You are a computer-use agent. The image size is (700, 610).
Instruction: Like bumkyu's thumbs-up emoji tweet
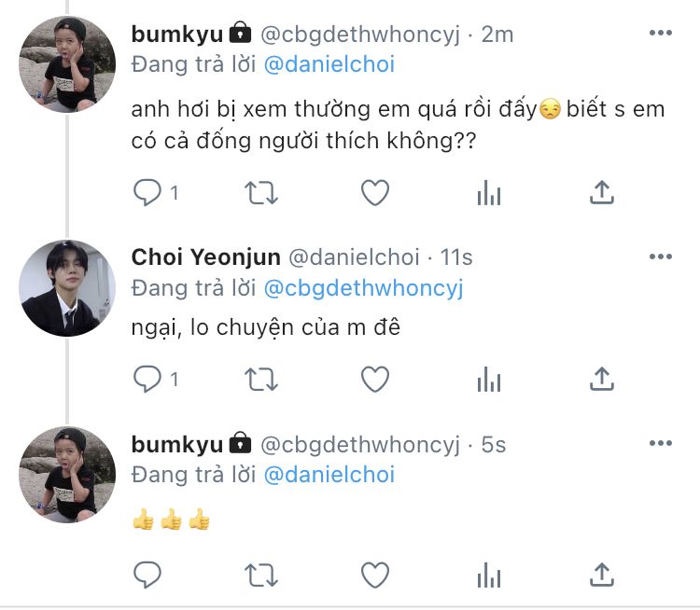[x=374, y=573]
